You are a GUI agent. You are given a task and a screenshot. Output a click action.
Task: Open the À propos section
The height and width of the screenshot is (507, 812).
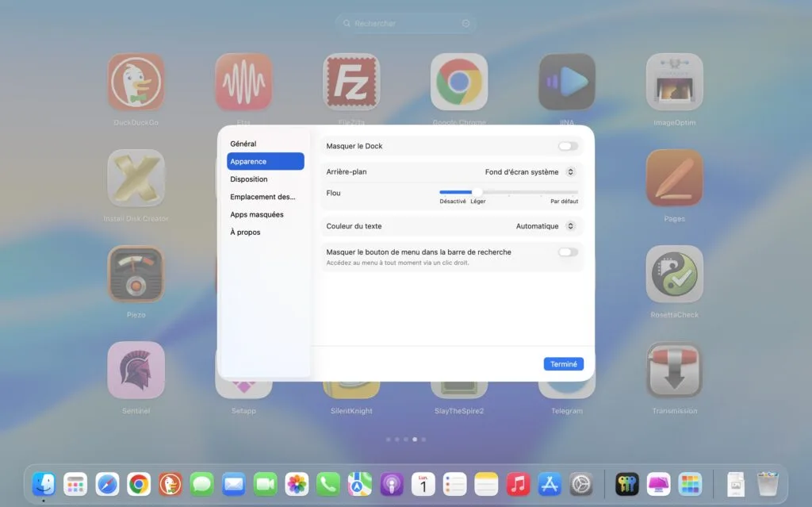click(x=265, y=232)
